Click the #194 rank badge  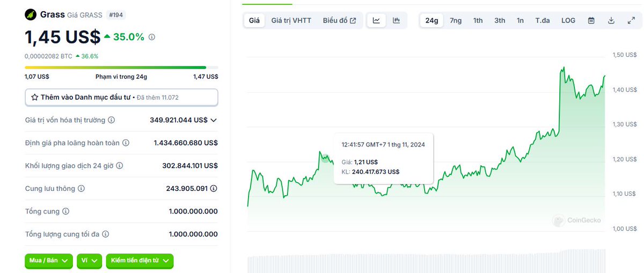pyautogui.click(x=116, y=15)
